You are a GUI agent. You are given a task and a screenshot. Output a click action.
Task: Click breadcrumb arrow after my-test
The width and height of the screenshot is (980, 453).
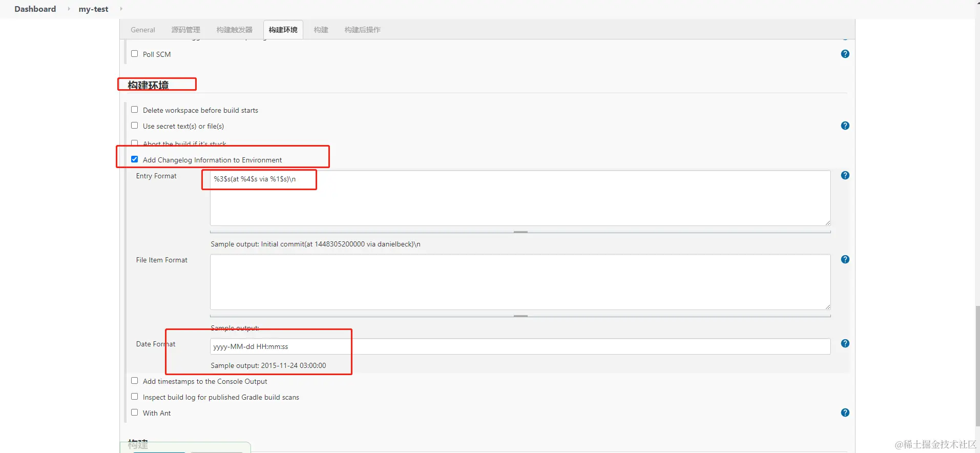[121, 9]
